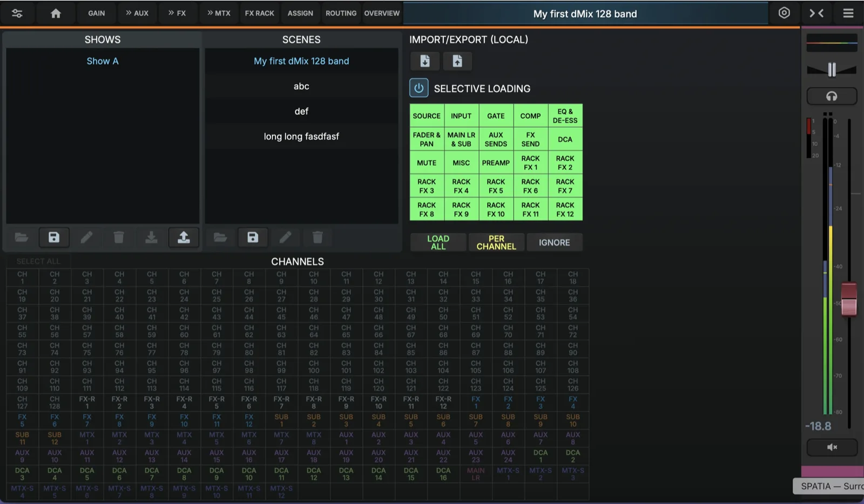
Task: Select CH 1 cell in channels grid
Action: pyautogui.click(x=22, y=278)
